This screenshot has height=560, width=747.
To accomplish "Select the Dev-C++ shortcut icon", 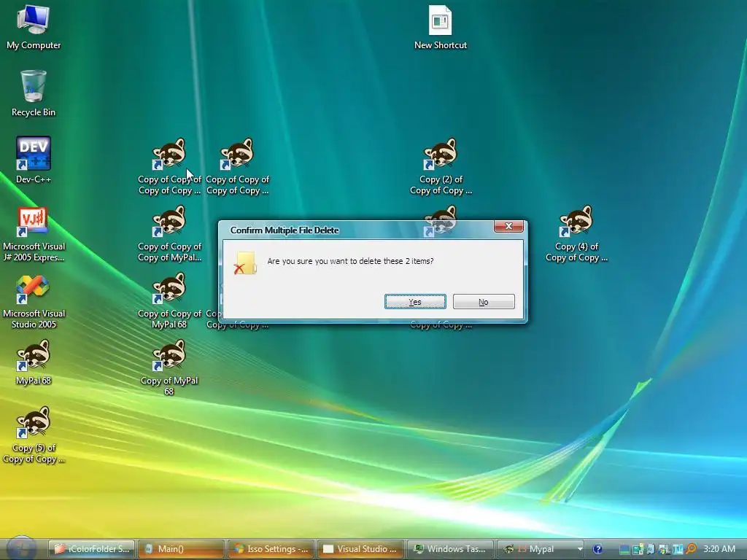I will click(34, 160).
